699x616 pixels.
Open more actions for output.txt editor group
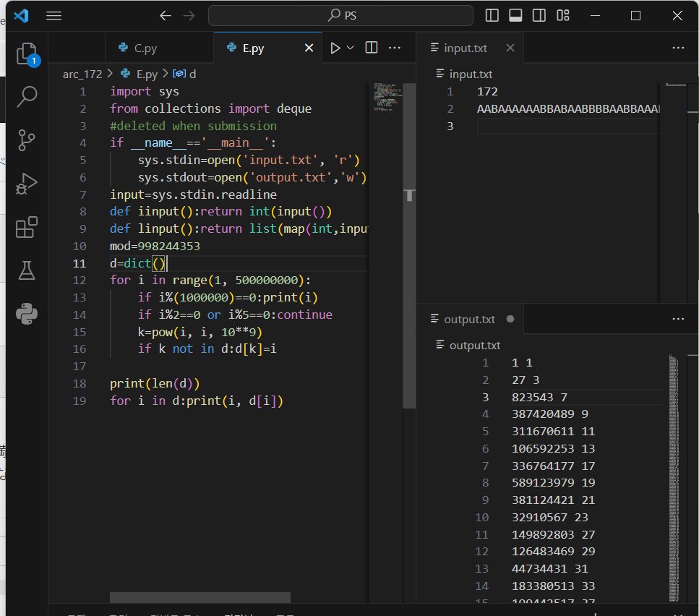[x=678, y=319]
